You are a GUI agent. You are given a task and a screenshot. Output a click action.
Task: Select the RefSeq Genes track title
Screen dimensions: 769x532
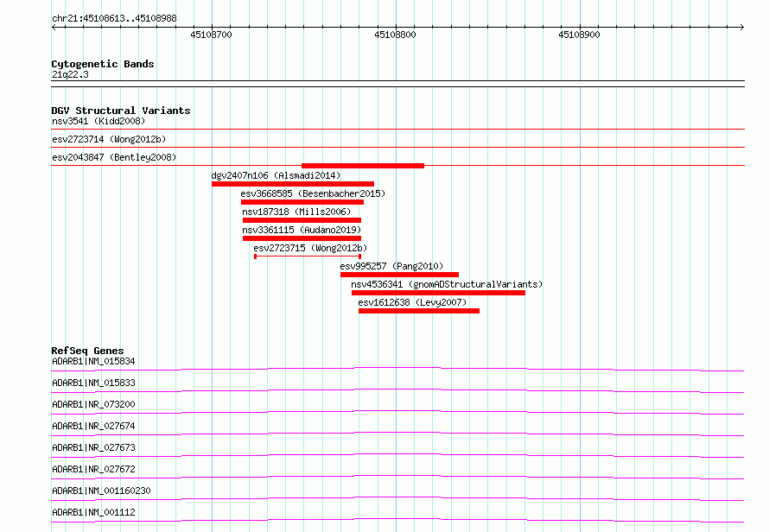point(87,351)
